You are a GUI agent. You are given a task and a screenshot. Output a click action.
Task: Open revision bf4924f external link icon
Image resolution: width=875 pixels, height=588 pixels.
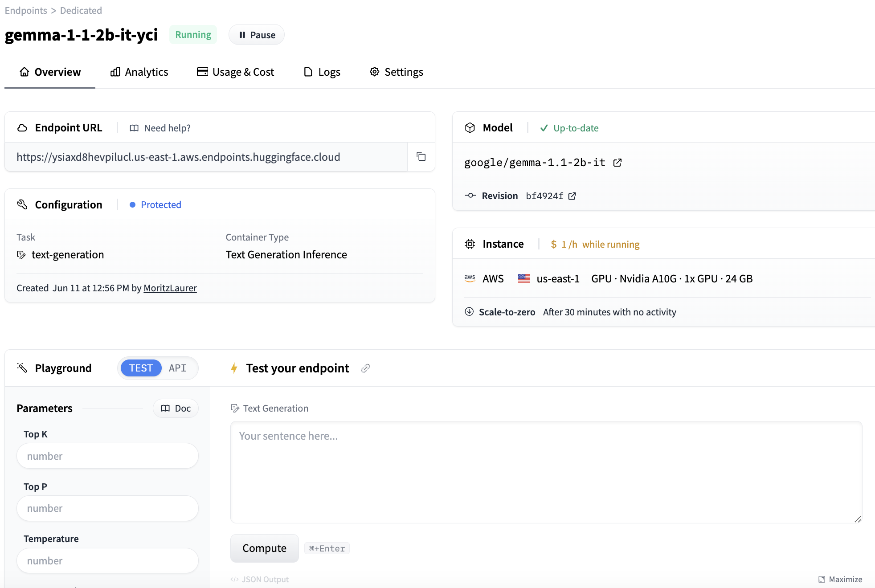[572, 196]
